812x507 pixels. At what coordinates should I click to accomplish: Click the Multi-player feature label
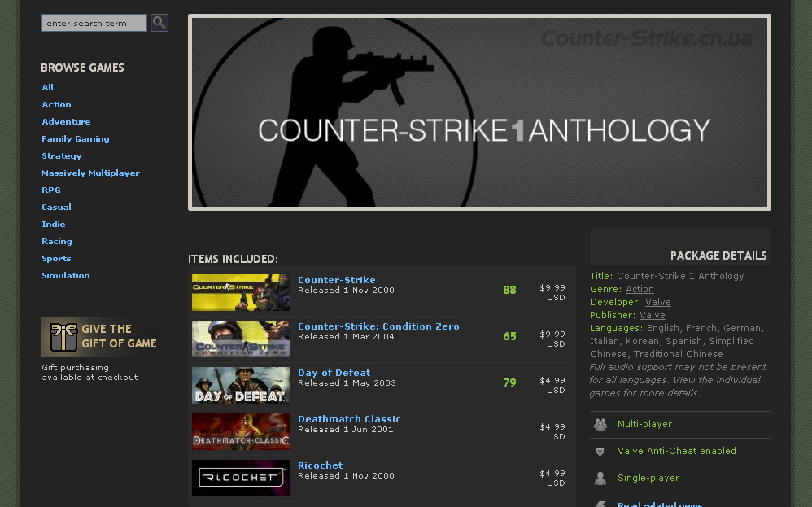pyautogui.click(x=644, y=424)
